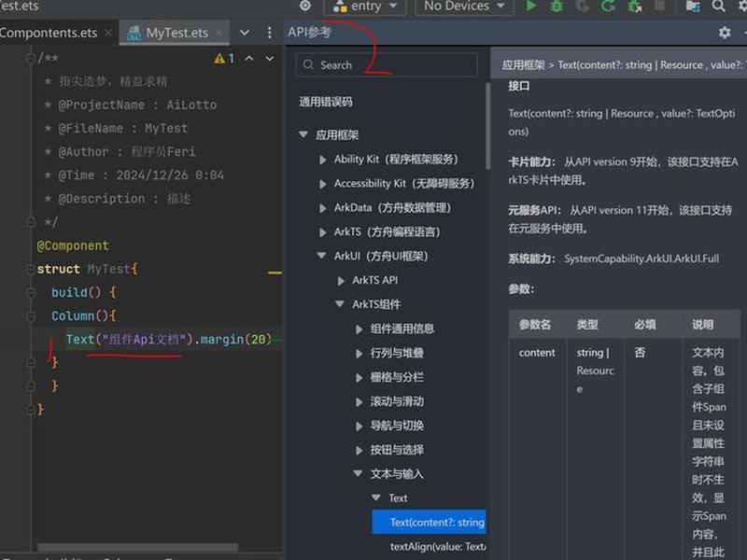Open the project structure icon
Screen dimensions: 747x560
pyautogui.click(x=693, y=7)
